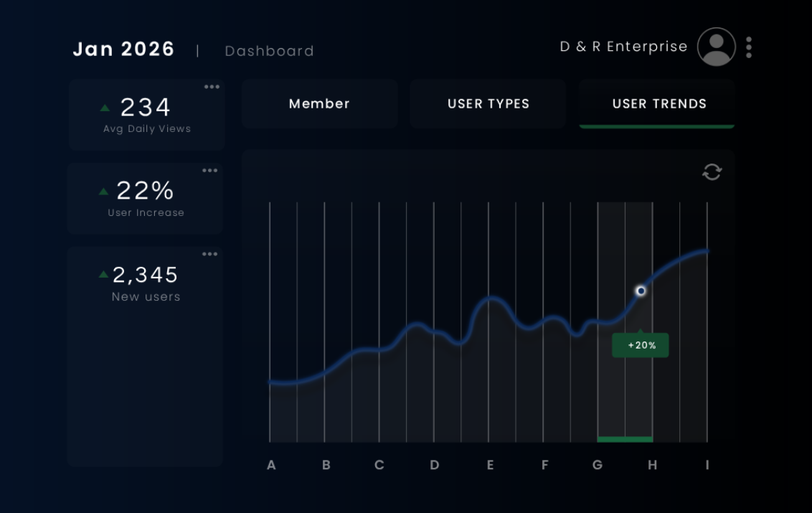812x513 pixels.
Task: Click the Dashboard breadcrumb label
Action: click(269, 51)
